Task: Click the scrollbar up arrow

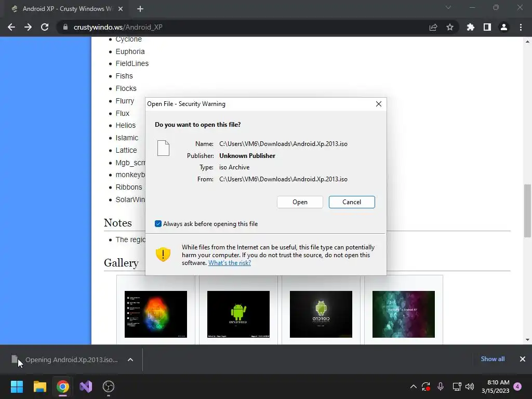Action: pyautogui.click(x=527, y=42)
